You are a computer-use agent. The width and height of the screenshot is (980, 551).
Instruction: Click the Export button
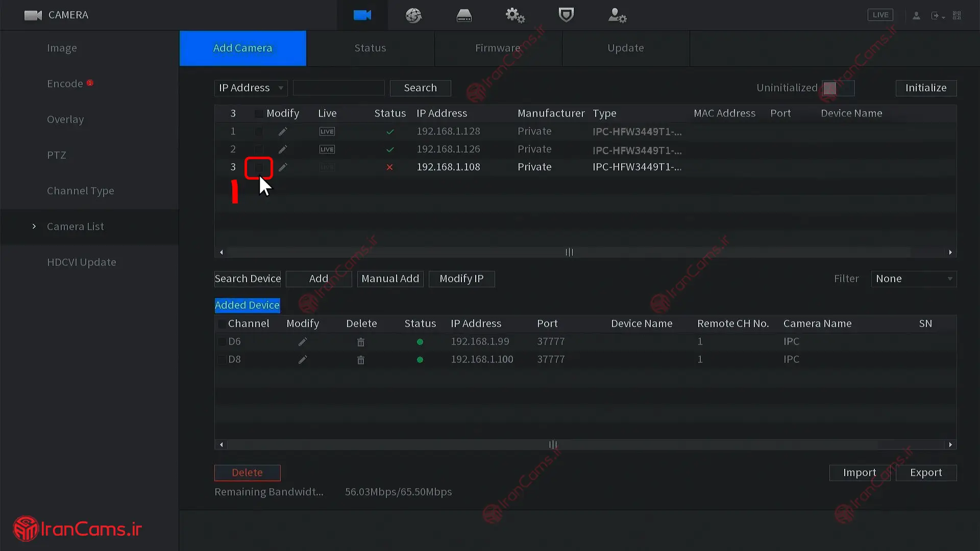pos(926,473)
